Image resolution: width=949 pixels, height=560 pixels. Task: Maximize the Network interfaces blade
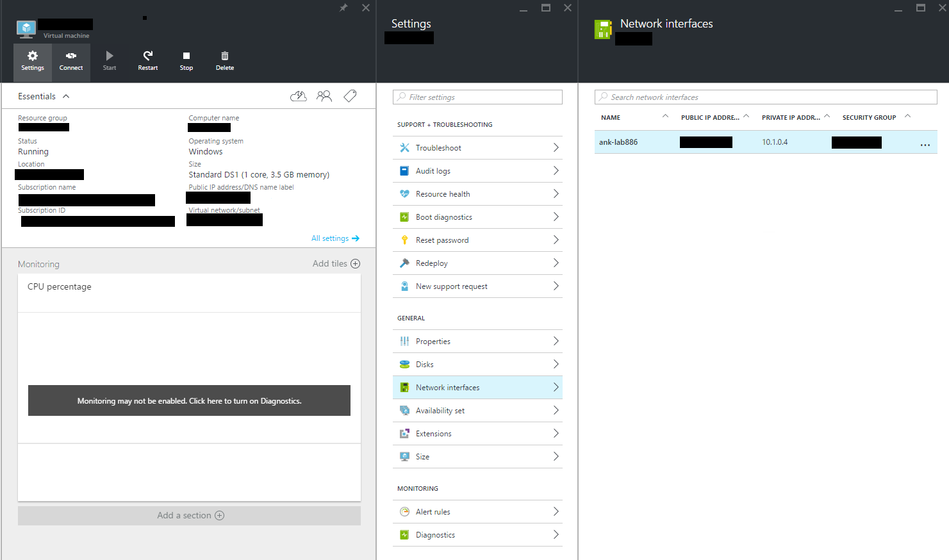click(x=921, y=8)
